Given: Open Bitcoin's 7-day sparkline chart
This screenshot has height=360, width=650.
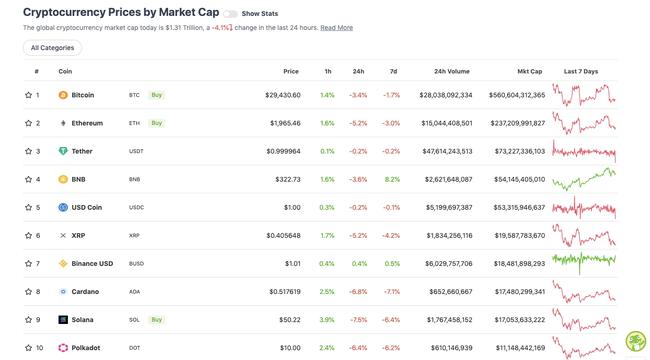Looking at the screenshot, I should click(x=584, y=95).
